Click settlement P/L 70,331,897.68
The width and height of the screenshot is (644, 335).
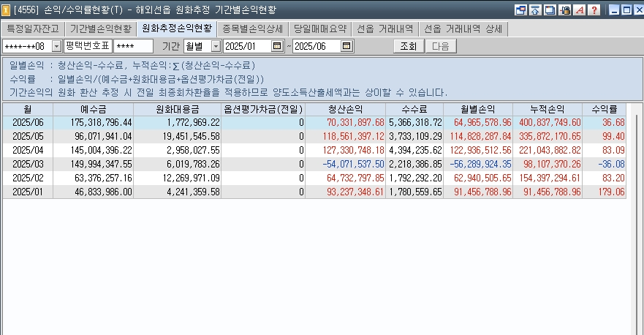pos(356,122)
